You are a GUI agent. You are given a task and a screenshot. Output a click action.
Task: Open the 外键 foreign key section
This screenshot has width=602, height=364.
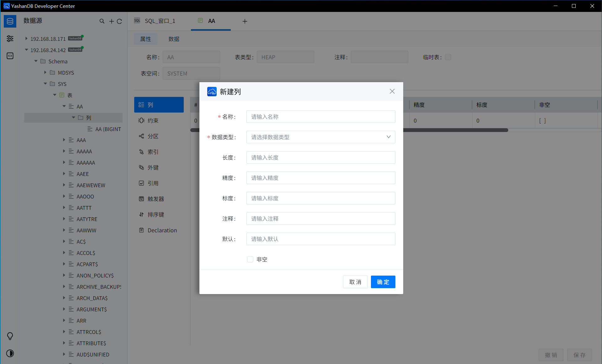[x=159, y=167]
